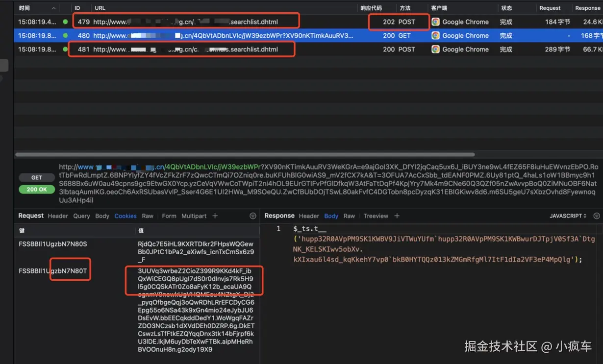Open the Response Raw tab
Screen dimensions: 603x364
(349, 216)
